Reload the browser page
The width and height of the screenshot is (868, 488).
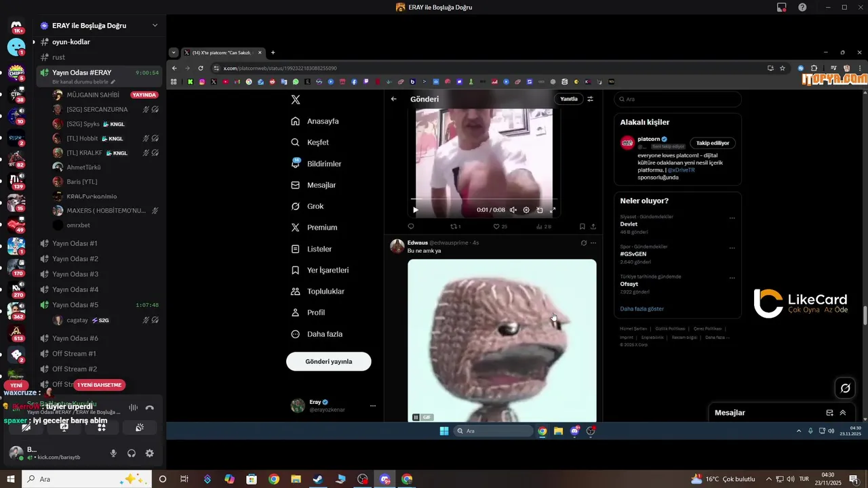(201, 68)
